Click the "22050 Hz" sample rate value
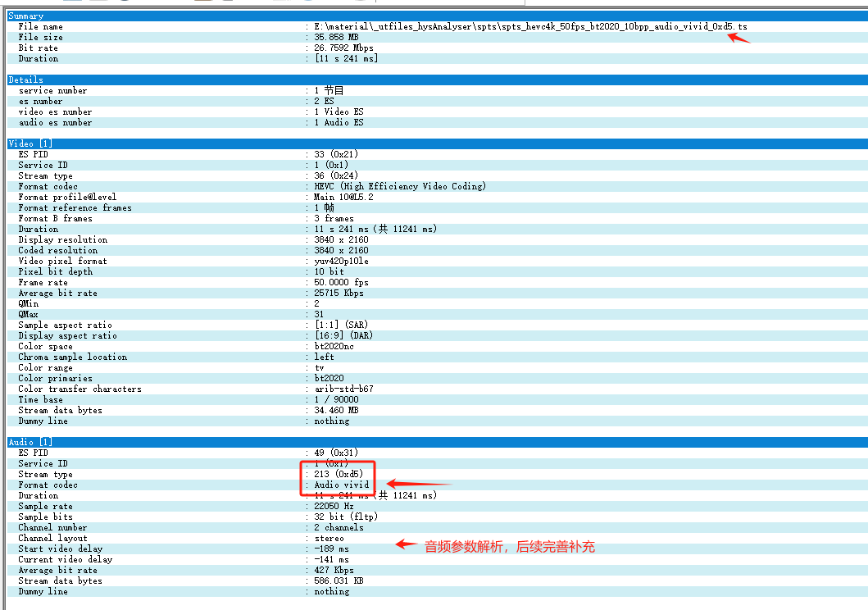 (x=334, y=507)
